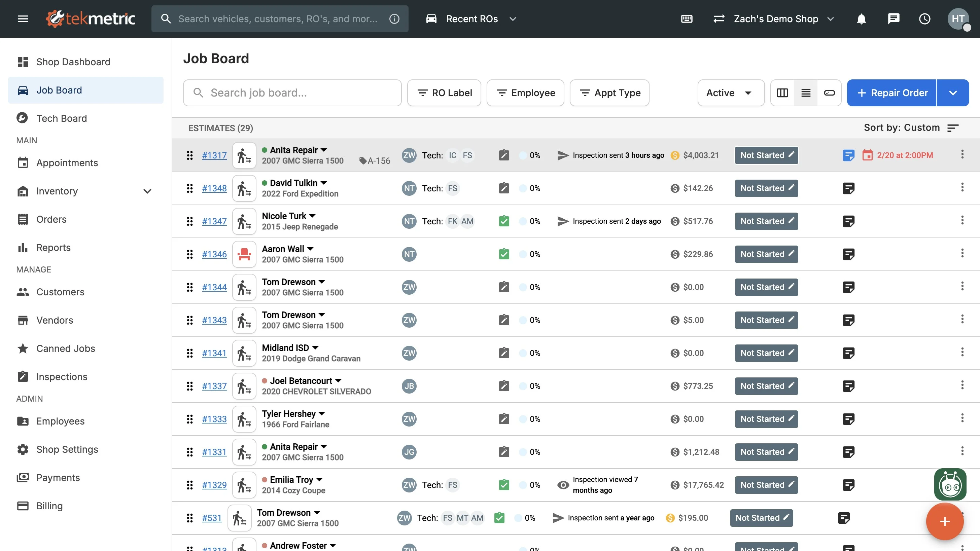Image resolution: width=980 pixels, height=551 pixels.
Task: Switch to the list view toggle
Action: pyautogui.click(x=806, y=93)
